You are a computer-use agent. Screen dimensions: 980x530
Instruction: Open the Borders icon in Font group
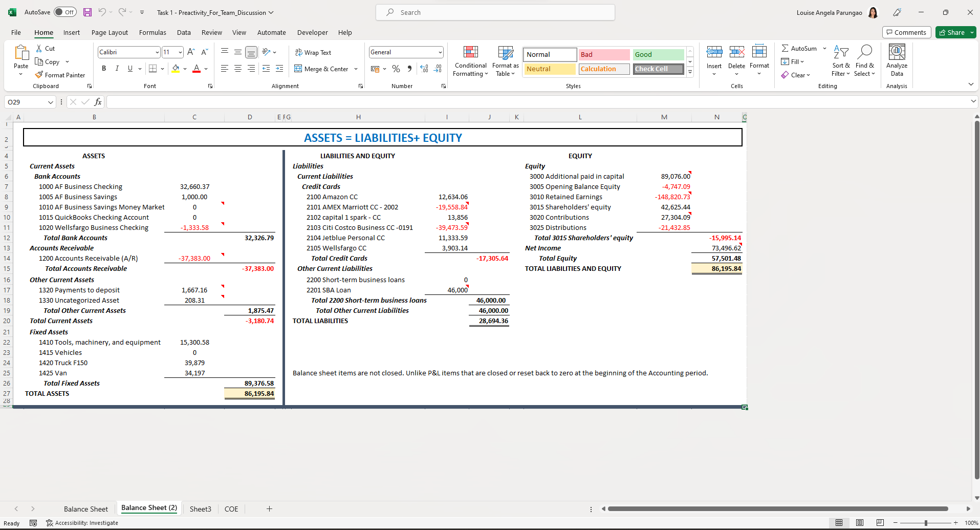[153, 69]
